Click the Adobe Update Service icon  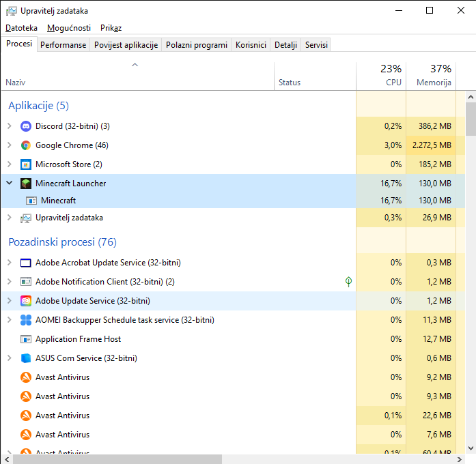coord(26,301)
